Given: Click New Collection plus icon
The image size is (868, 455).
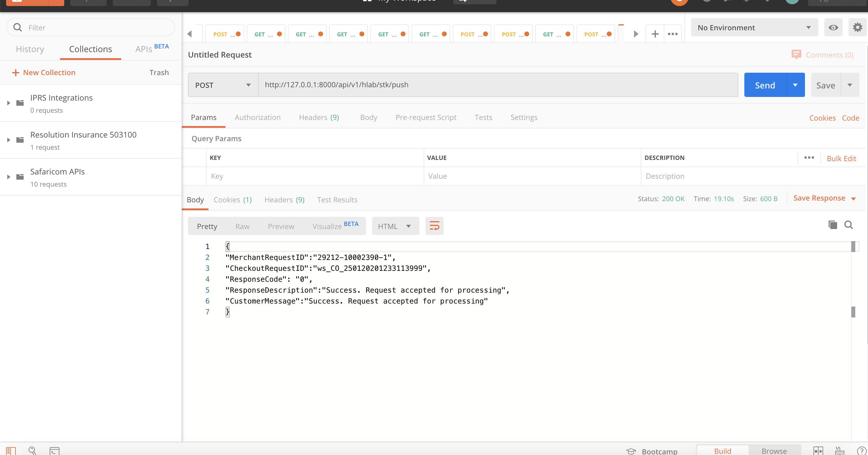Looking at the screenshot, I should pos(15,72).
